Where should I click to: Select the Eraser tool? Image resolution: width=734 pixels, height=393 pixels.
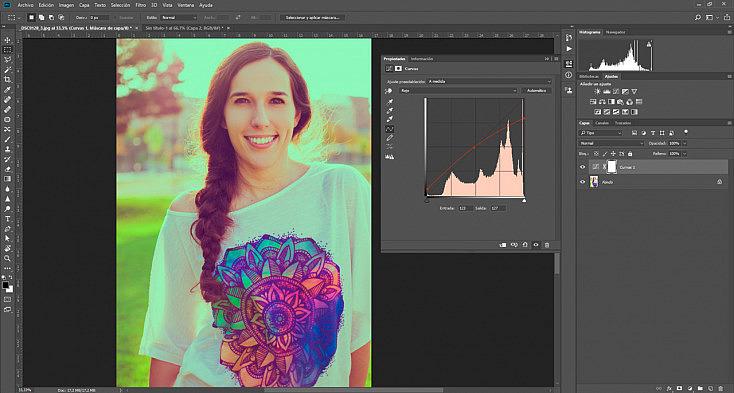pyautogui.click(x=7, y=169)
